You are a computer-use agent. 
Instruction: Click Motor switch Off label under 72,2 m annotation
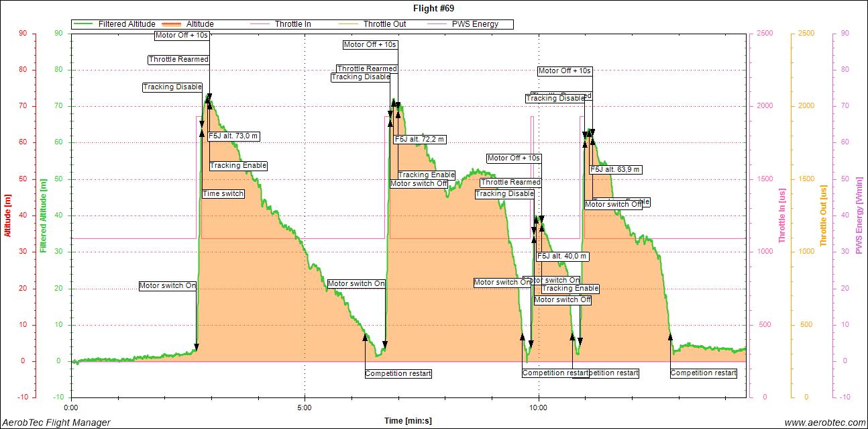419,183
